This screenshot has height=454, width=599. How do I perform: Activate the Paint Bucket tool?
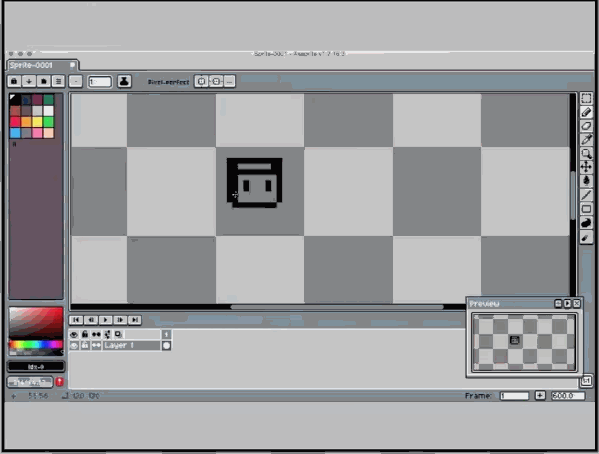[x=586, y=181]
